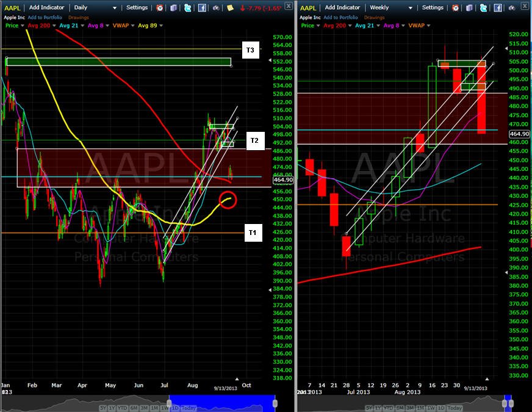
Task: Expand VWAP options in Daily chart
Action: 132,26
